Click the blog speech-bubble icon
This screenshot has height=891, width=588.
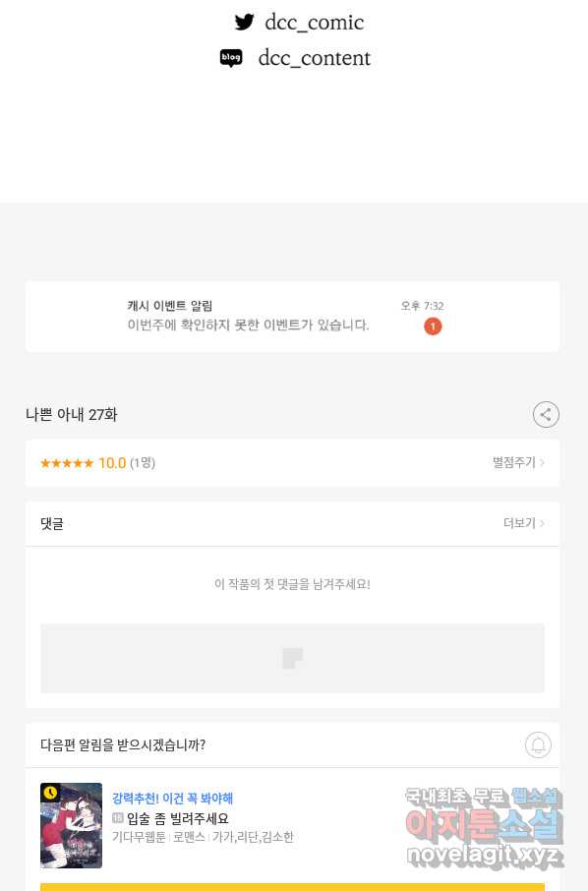[231, 58]
